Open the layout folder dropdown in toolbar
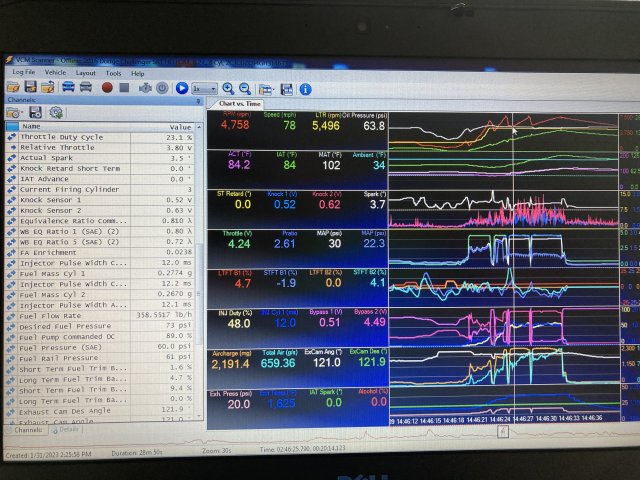Viewport: 640px width, 480px height. [266, 89]
